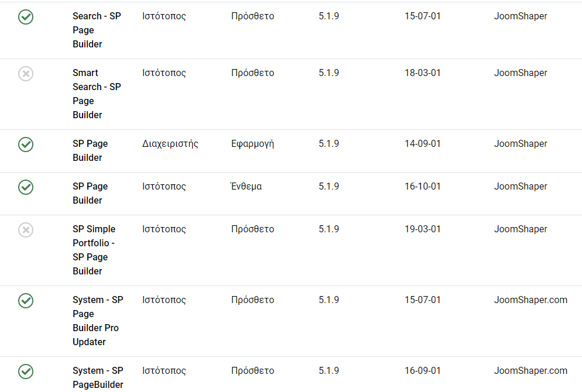Click date 19-03-01 in SP Simple Portfolio row

[x=422, y=229]
